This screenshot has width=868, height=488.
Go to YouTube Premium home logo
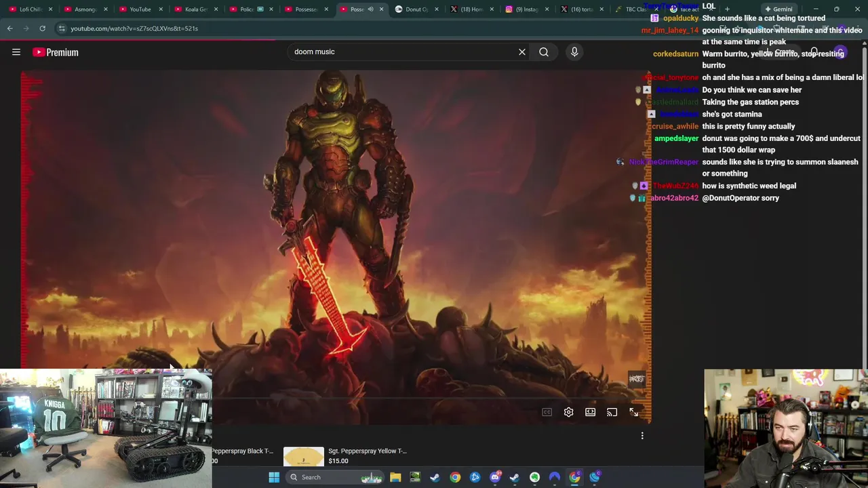[x=56, y=52]
